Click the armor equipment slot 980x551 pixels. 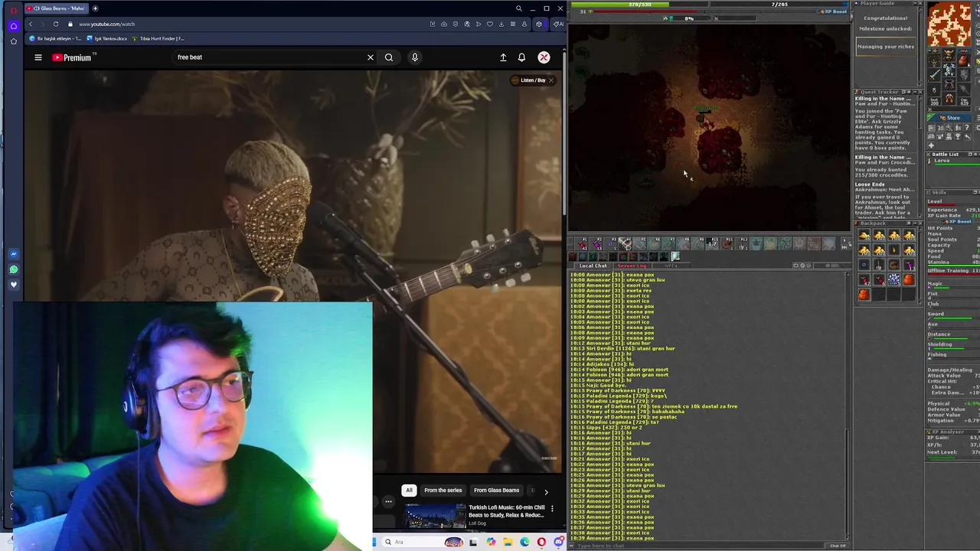(x=949, y=70)
